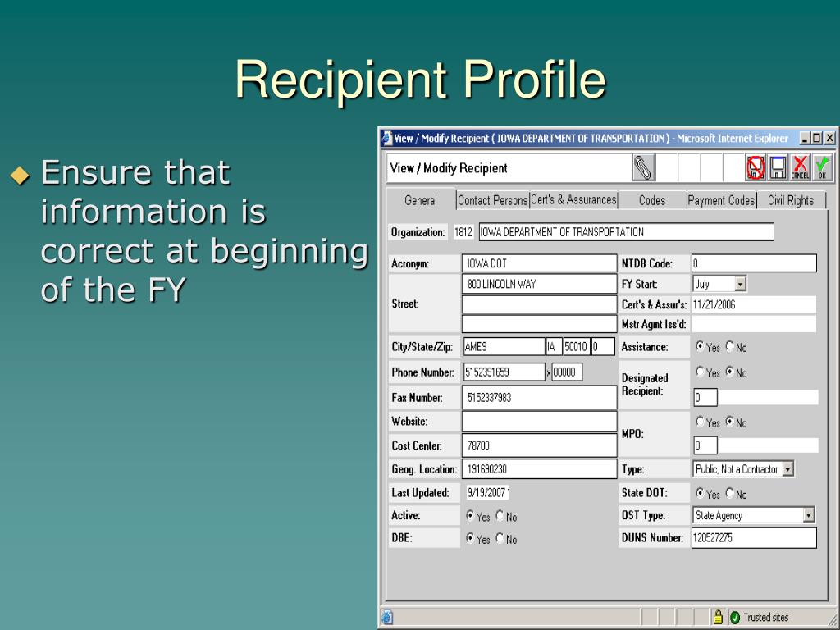This screenshot has width=840, height=630.
Task: Click the page icon at status bar left
Action: tap(387, 617)
